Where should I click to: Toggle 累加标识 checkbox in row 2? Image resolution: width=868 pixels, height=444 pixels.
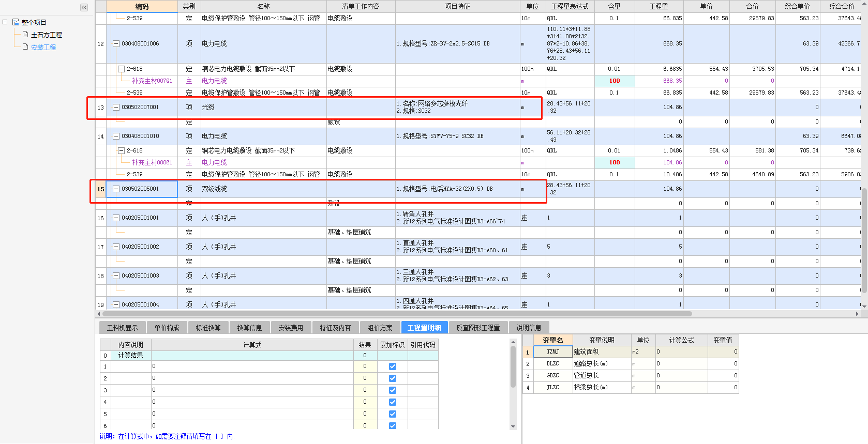pyautogui.click(x=393, y=378)
